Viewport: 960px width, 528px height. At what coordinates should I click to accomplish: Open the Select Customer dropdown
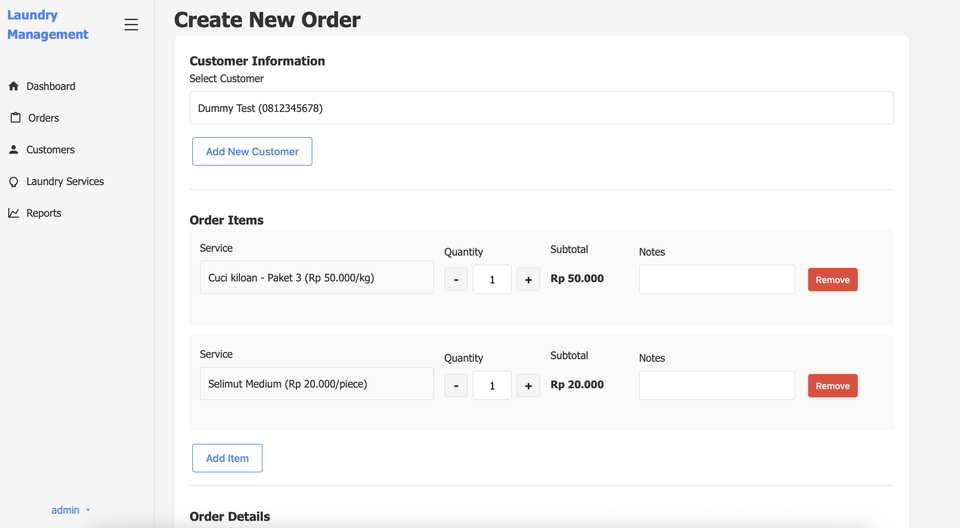click(x=541, y=108)
